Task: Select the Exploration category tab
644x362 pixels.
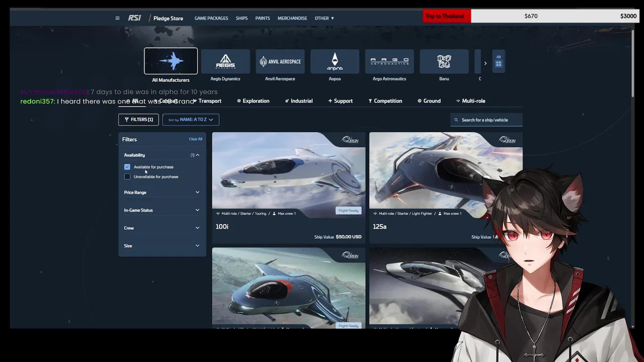Action: 253,101
